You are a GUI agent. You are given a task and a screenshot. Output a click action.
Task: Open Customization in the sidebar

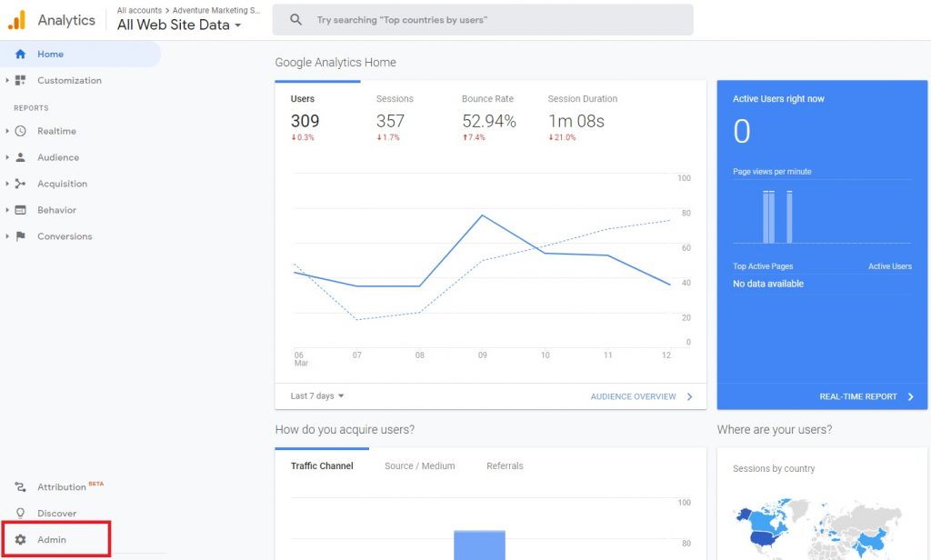click(x=69, y=80)
